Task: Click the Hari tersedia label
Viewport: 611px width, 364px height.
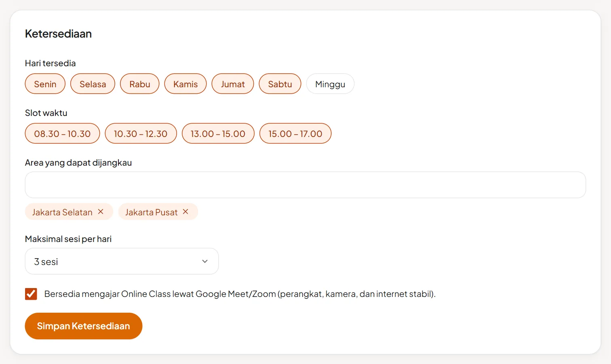Action: coord(51,63)
